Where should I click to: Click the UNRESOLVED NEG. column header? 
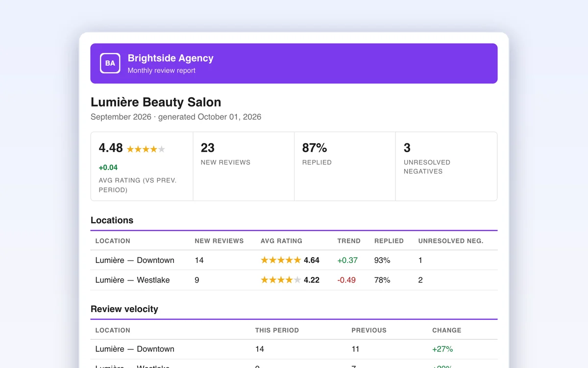[451, 241]
